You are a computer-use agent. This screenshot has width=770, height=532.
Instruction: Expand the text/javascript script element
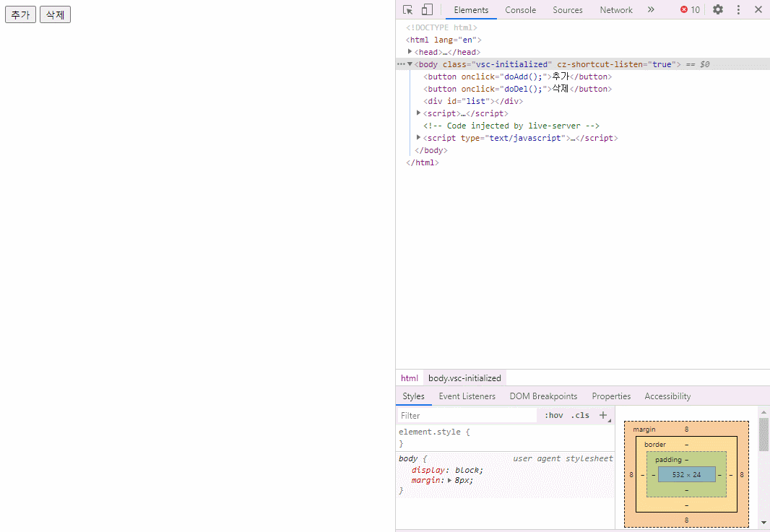tap(418, 137)
